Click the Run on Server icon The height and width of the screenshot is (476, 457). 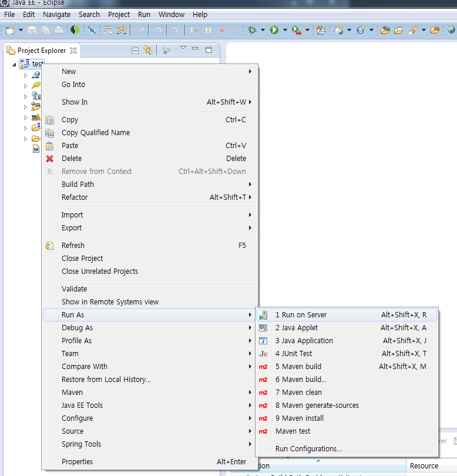point(263,316)
